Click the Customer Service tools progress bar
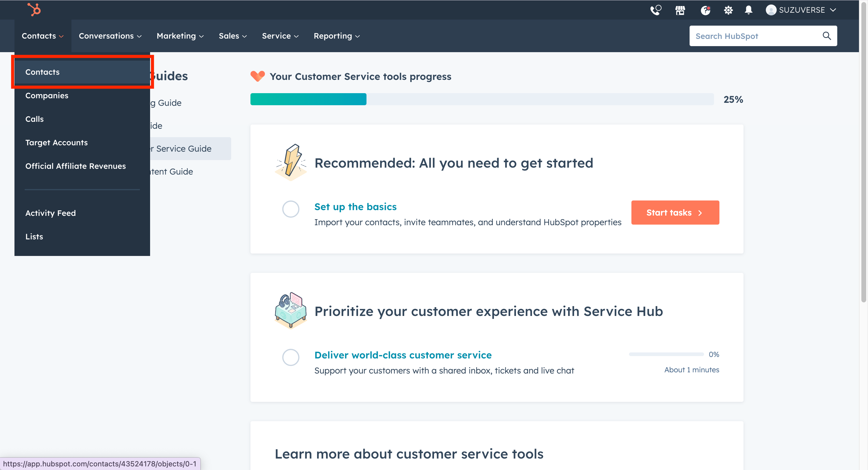868x470 pixels. click(482, 99)
